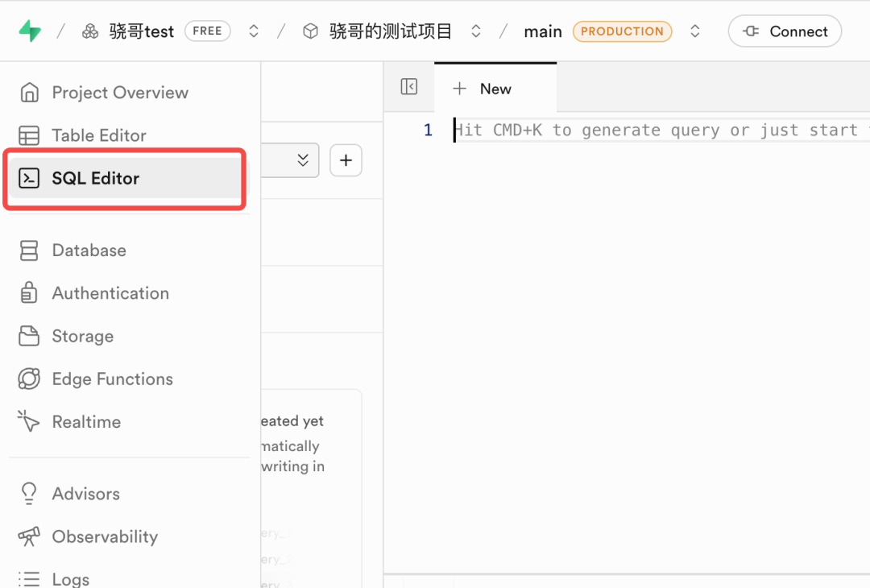
Task: Click the Storage folder icon
Action: [x=29, y=336]
